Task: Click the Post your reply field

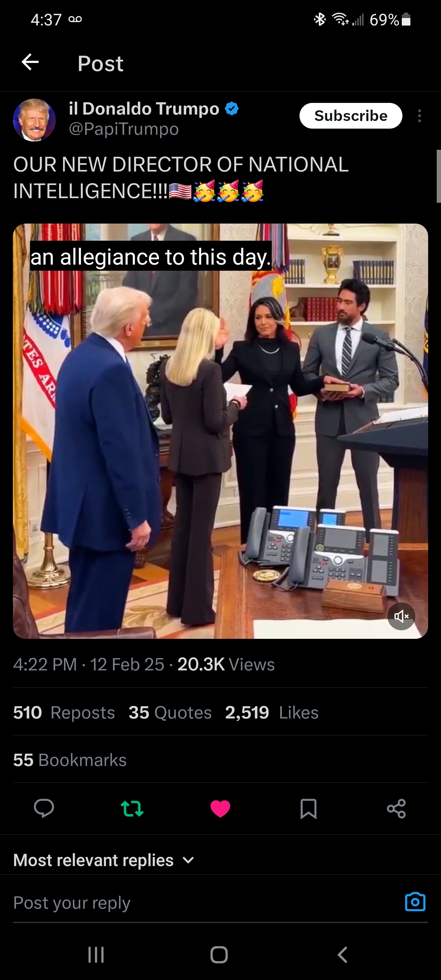Action: coord(205,903)
